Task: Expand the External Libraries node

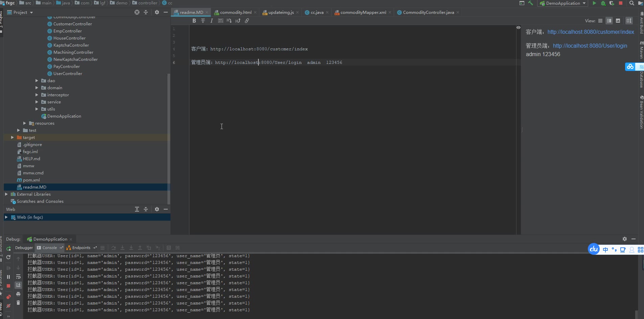Action: [6, 194]
